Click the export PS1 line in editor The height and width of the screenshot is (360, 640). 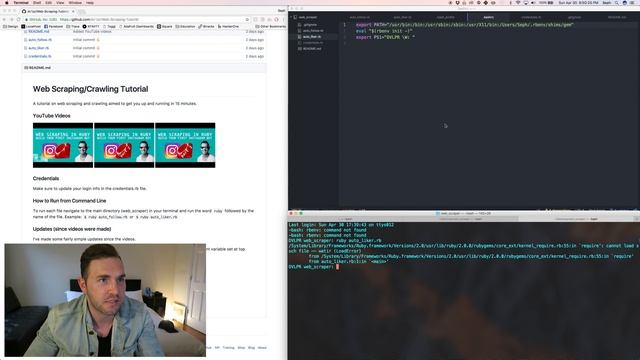pyautogui.click(x=385, y=37)
